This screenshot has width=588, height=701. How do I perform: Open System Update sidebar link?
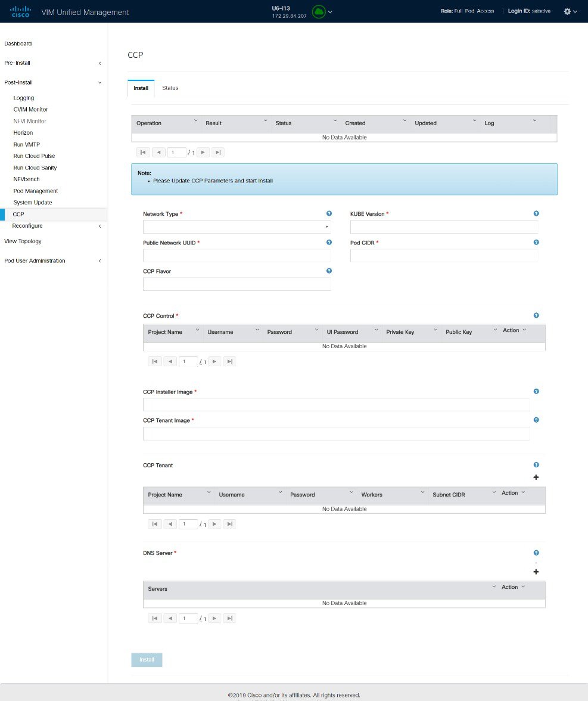(x=33, y=203)
